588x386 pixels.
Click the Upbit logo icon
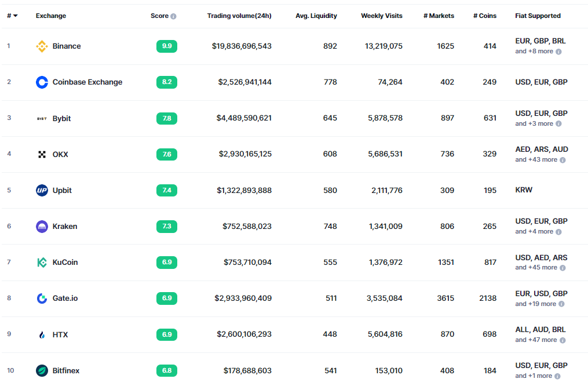[42, 190]
